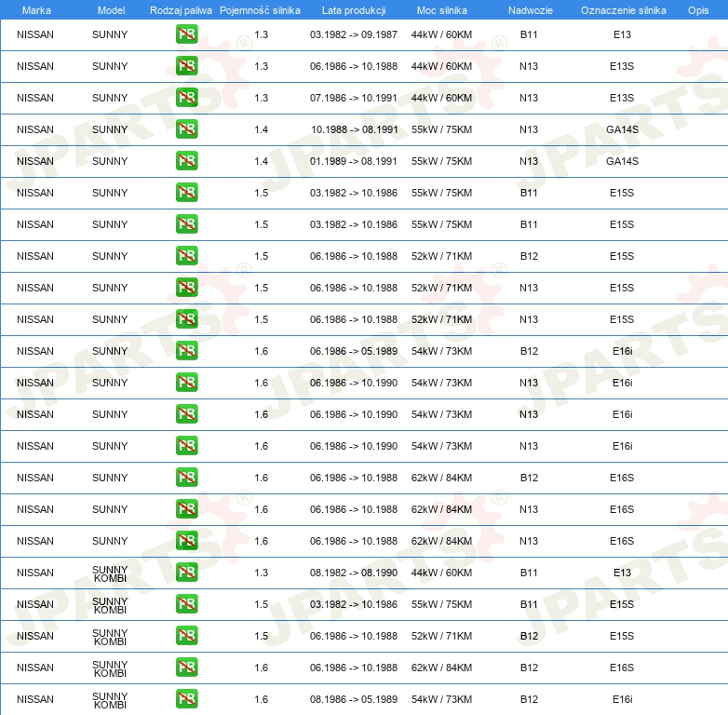Select the date cell 08.1982 -> 08.1990

coord(354,573)
